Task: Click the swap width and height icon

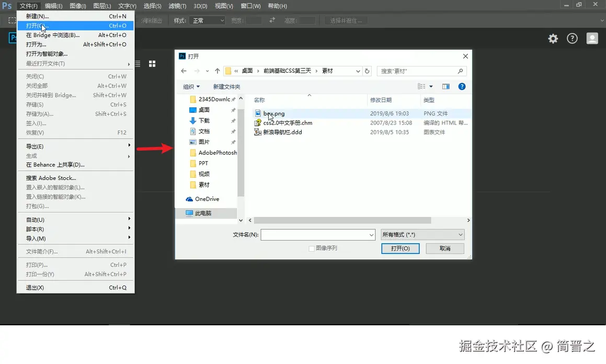Action: tap(272, 20)
